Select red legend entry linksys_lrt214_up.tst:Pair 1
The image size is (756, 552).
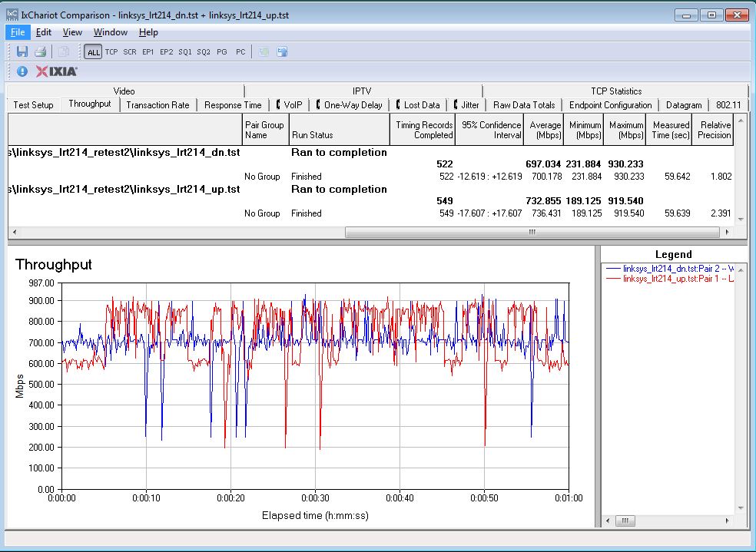pos(670,279)
